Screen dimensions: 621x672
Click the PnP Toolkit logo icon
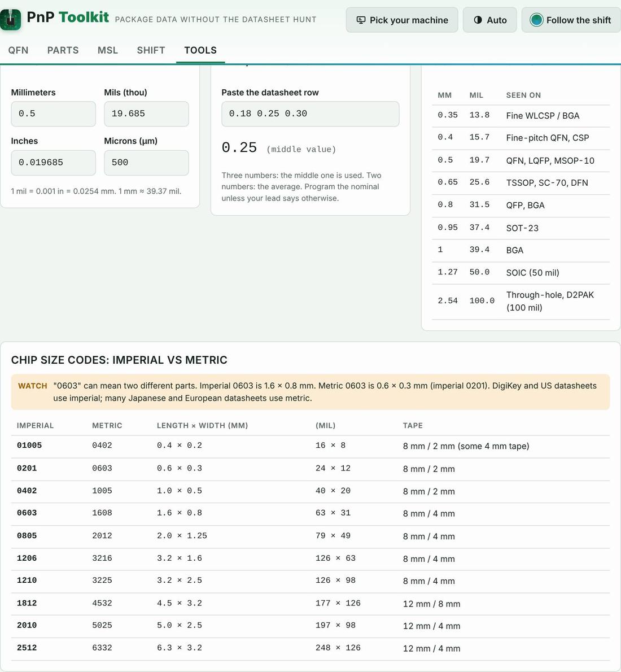[x=10, y=19]
